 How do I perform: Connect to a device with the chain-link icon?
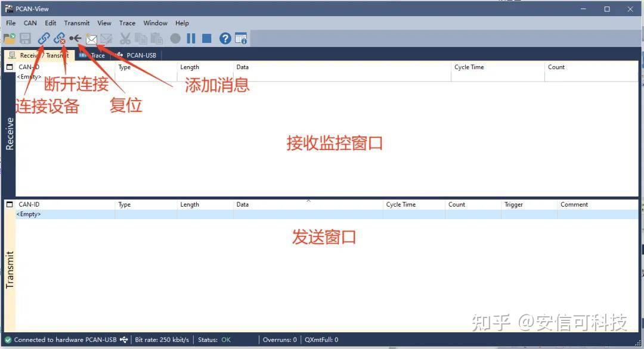(44, 39)
